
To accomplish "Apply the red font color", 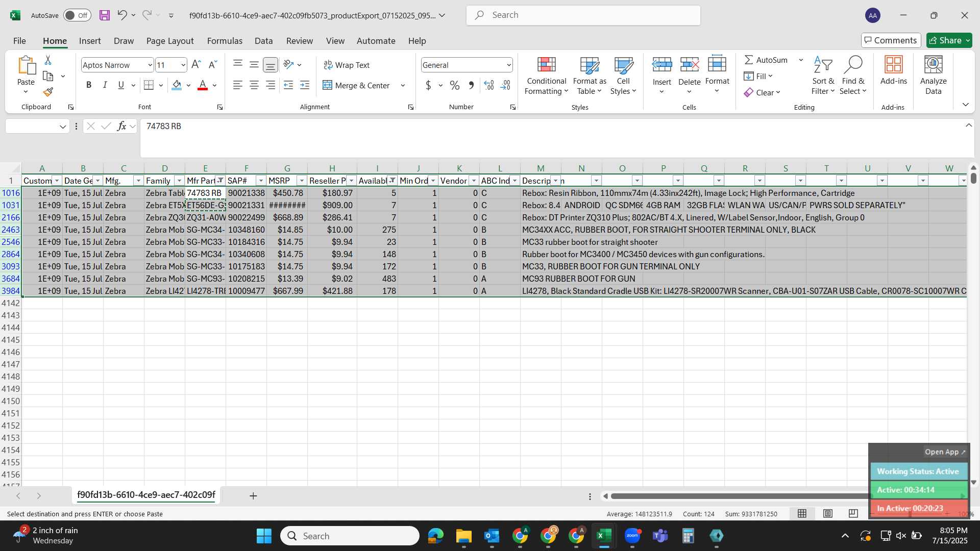I will tap(203, 85).
